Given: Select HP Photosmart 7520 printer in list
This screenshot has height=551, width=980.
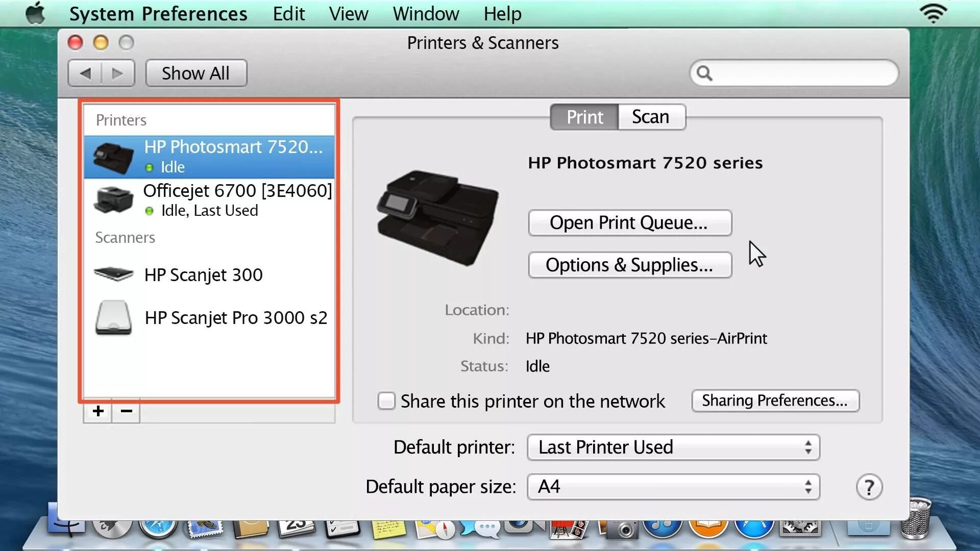Looking at the screenshot, I should [209, 157].
